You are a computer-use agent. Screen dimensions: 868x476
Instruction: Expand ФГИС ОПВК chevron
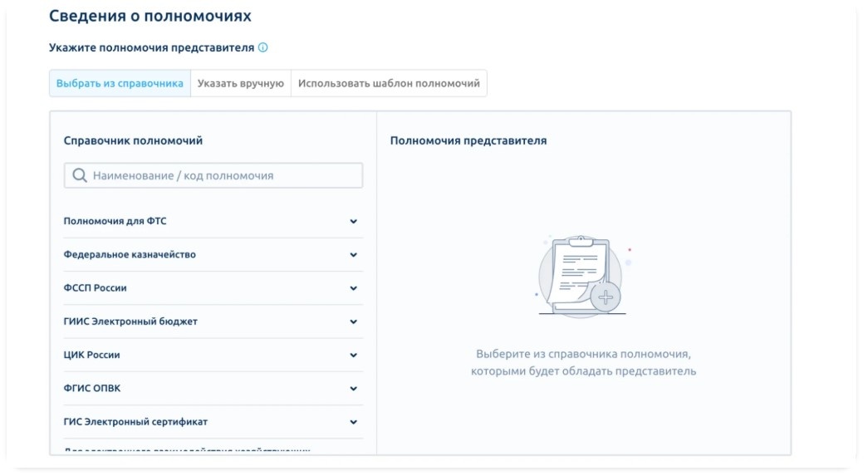click(x=353, y=389)
